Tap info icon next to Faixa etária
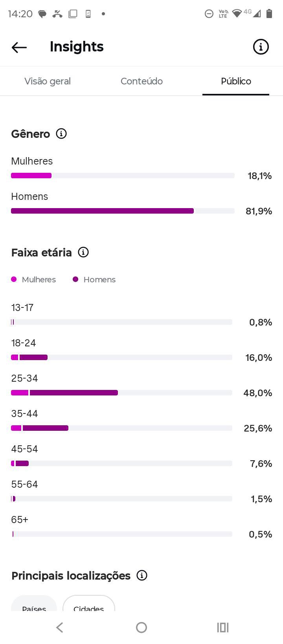The image size is (283, 644). tap(83, 252)
